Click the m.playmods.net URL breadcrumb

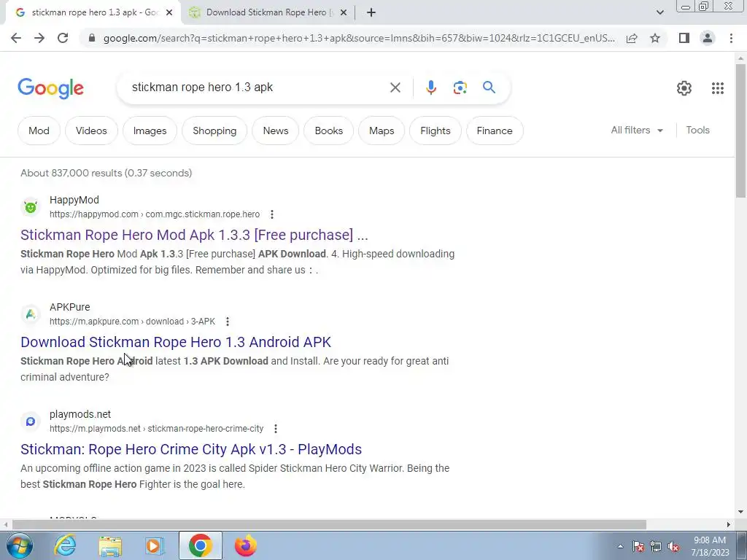coord(156,429)
